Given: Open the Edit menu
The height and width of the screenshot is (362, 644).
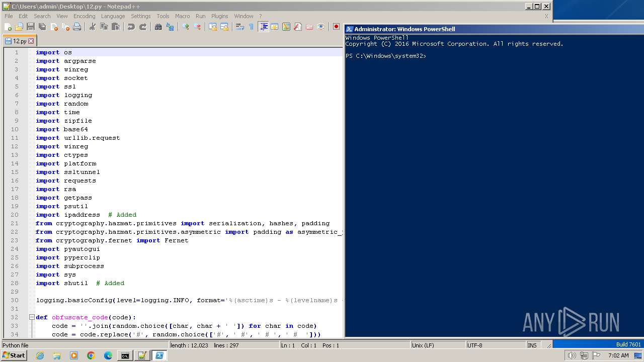Looking at the screenshot, I should click(x=23, y=16).
